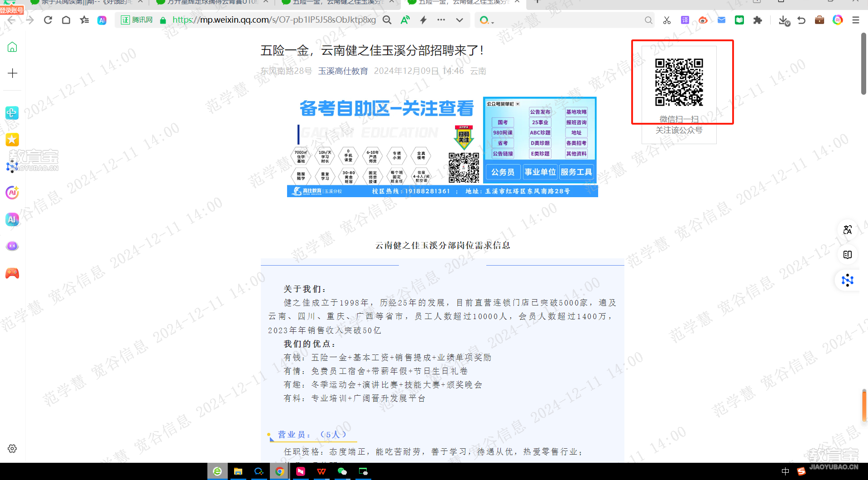
Task: Open the browser hamburger main menu
Action: pos(856,20)
